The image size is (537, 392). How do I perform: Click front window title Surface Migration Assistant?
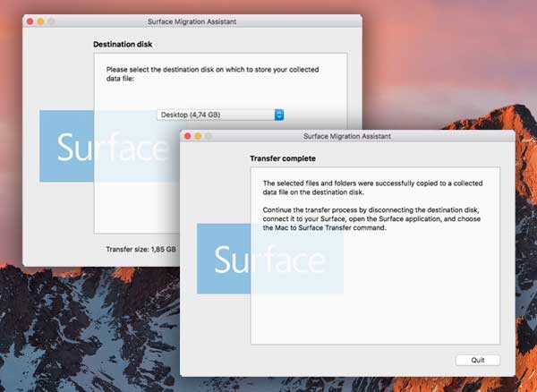347,136
